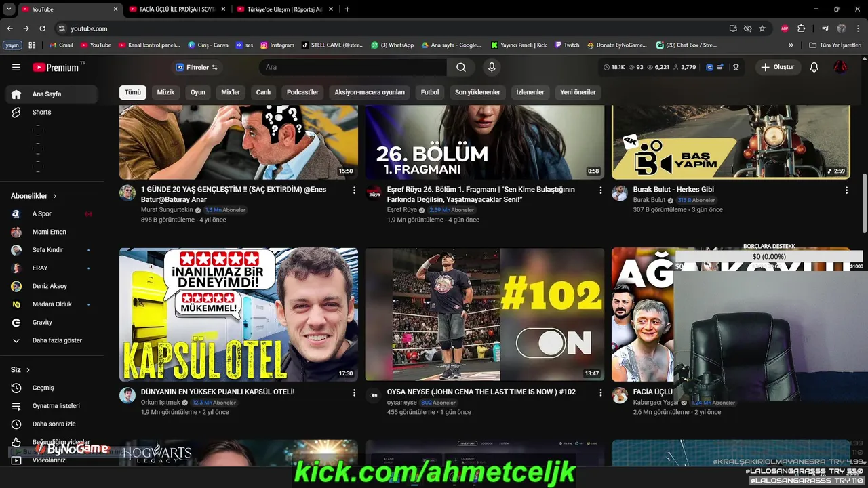Select the Oyun filter chip
The image size is (868, 488).
pyautogui.click(x=197, y=92)
